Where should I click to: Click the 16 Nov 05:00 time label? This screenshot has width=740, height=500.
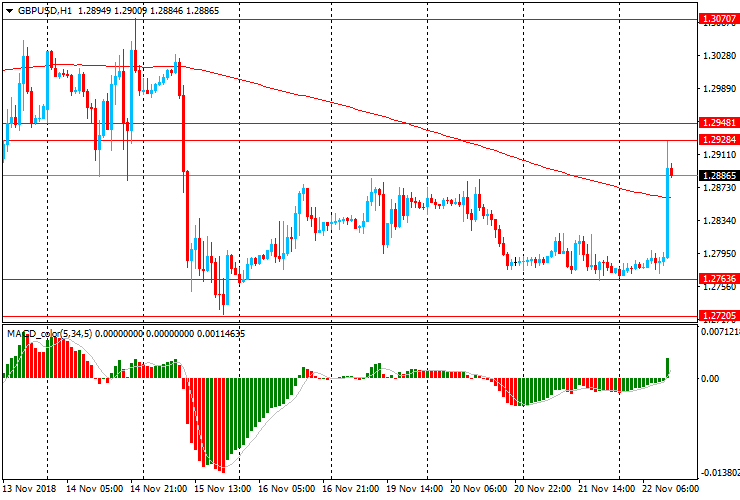(286, 489)
